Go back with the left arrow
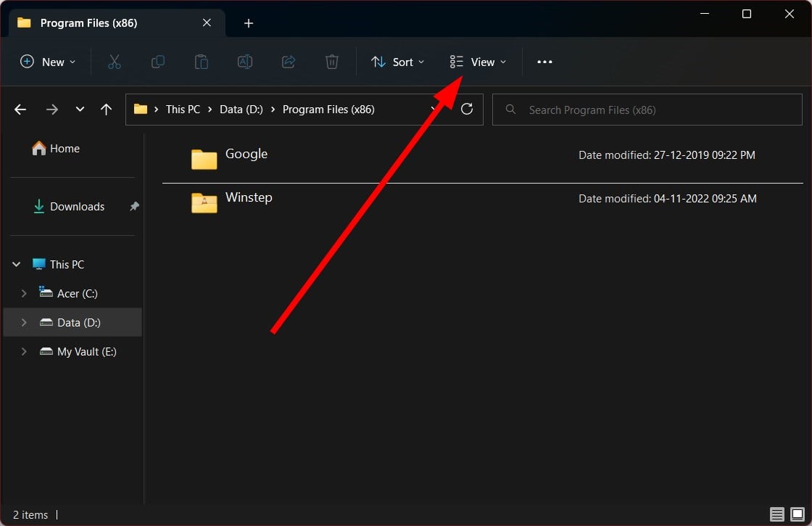The width and height of the screenshot is (812, 526). click(20, 110)
